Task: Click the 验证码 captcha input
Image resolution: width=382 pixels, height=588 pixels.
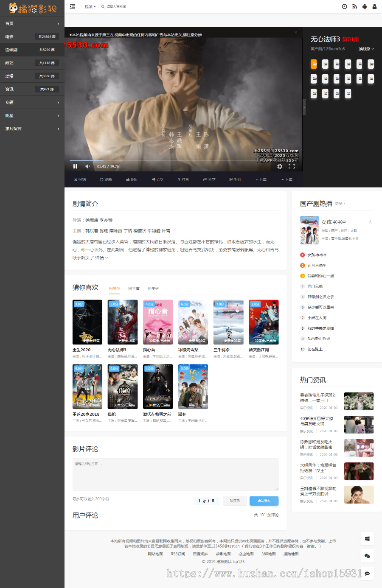Action: point(235,501)
